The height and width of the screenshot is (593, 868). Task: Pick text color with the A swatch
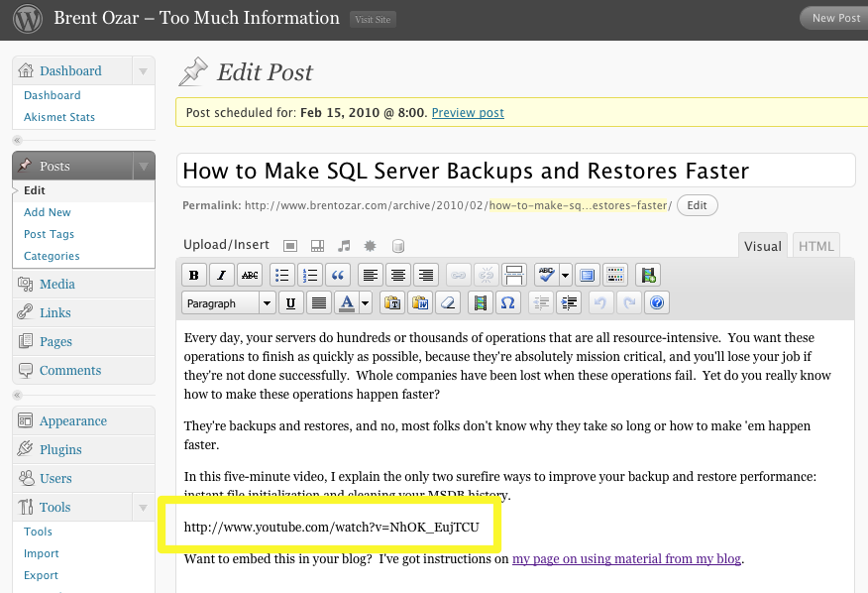(346, 303)
